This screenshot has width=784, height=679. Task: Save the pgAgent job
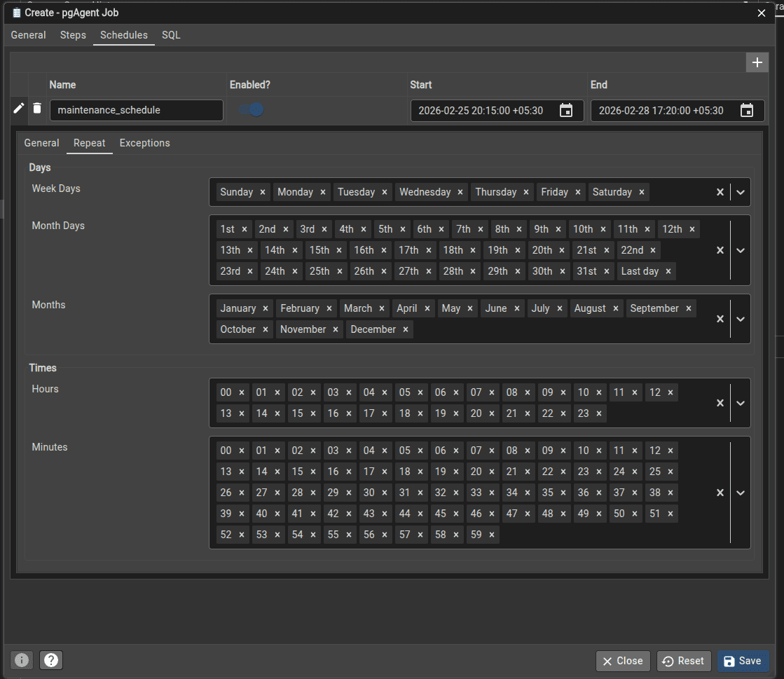(x=743, y=660)
